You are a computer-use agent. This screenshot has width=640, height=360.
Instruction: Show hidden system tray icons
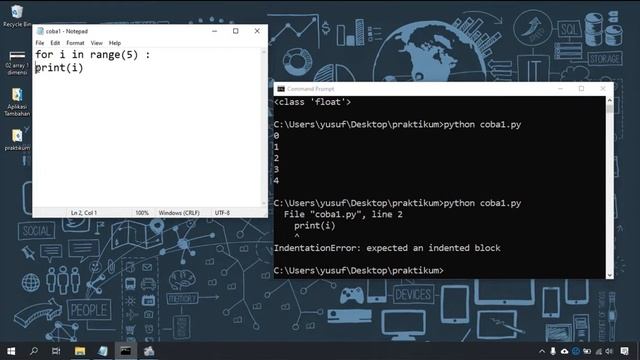tap(542, 351)
